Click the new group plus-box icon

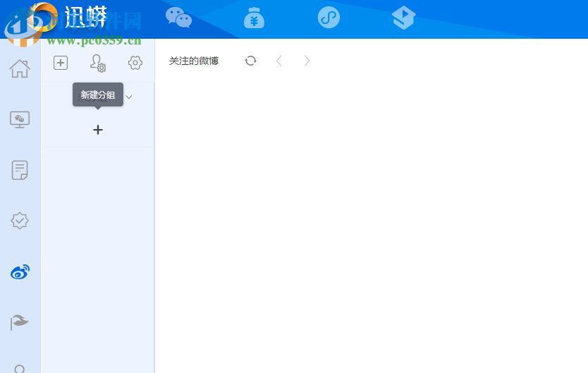61,63
